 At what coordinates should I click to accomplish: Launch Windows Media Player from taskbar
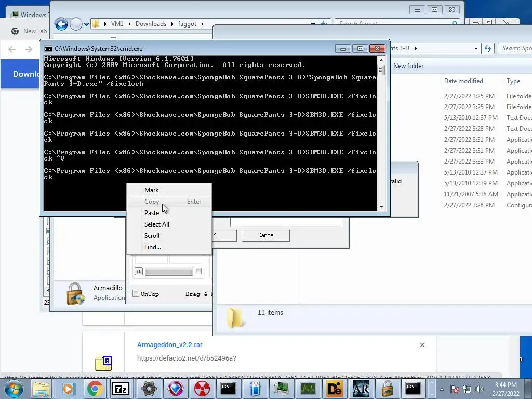click(68, 389)
